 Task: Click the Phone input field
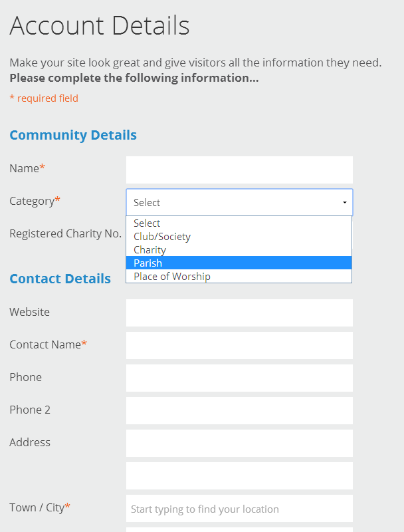click(x=239, y=378)
